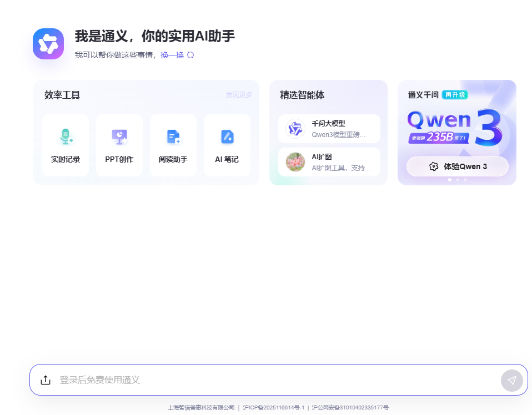Screen dimensions: 532x415
Task: Click the Qwen3模型重磅... description text
Action: 339,135
